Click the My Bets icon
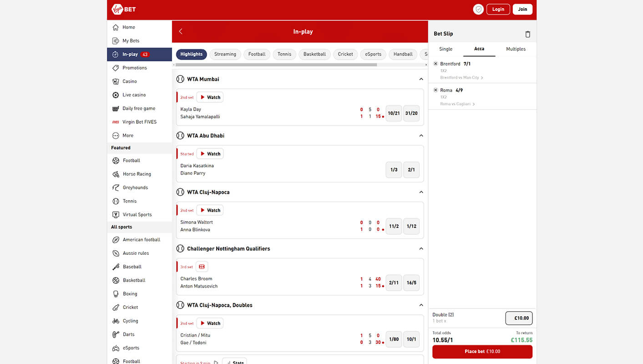Image resolution: width=643 pixels, height=364 pixels. coord(116,41)
